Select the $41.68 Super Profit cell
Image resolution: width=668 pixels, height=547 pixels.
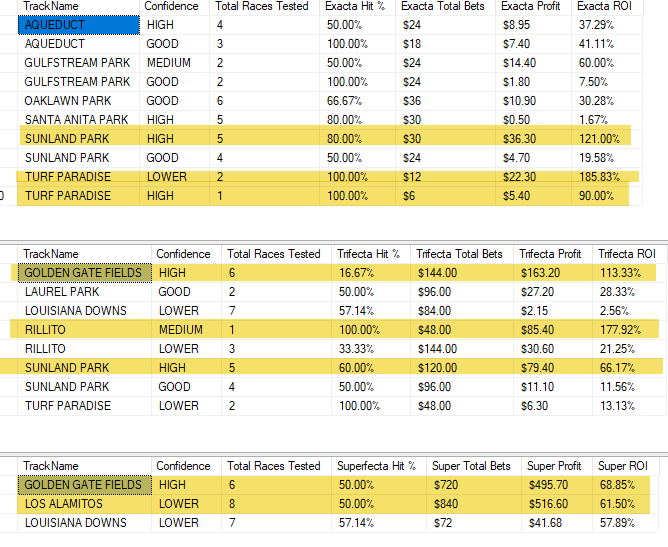556,523
